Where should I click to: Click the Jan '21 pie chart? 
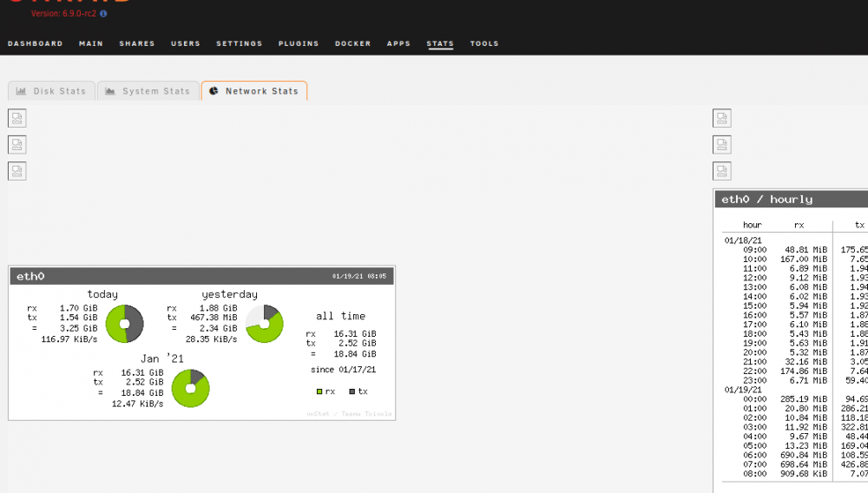[x=190, y=389]
